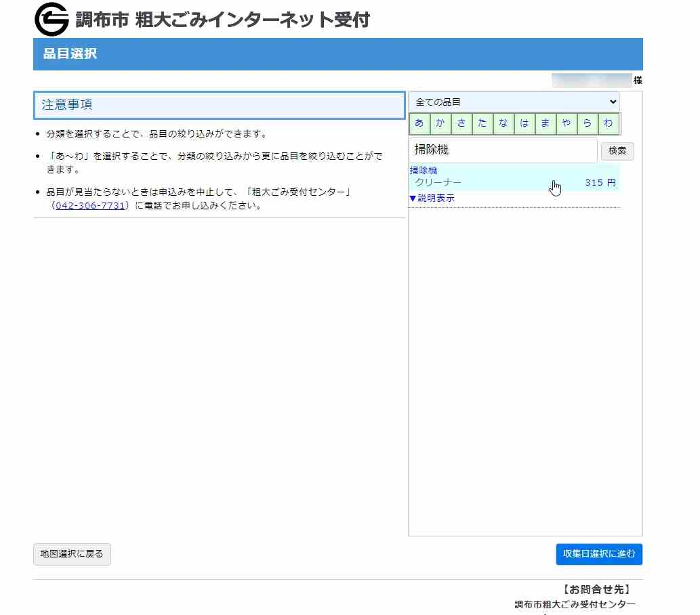Open the 全ての品目 category dropdown
Image resolution: width=700 pixels, height=615 pixels.
(514, 102)
